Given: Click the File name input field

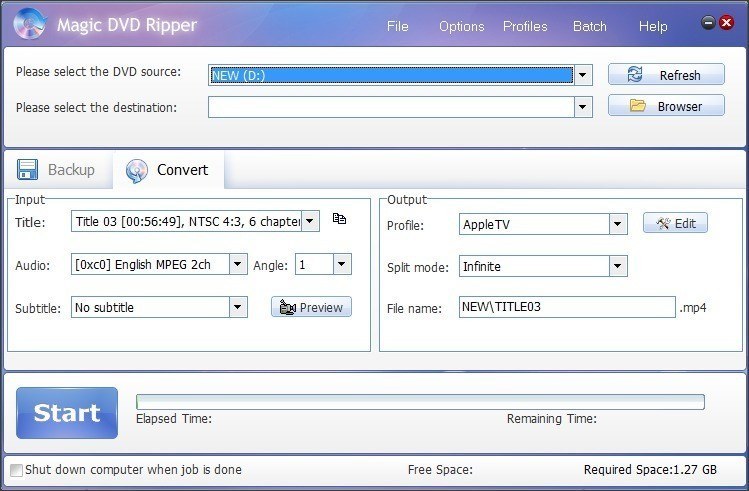Looking at the screenshot, I should click(x=567, y=307).
